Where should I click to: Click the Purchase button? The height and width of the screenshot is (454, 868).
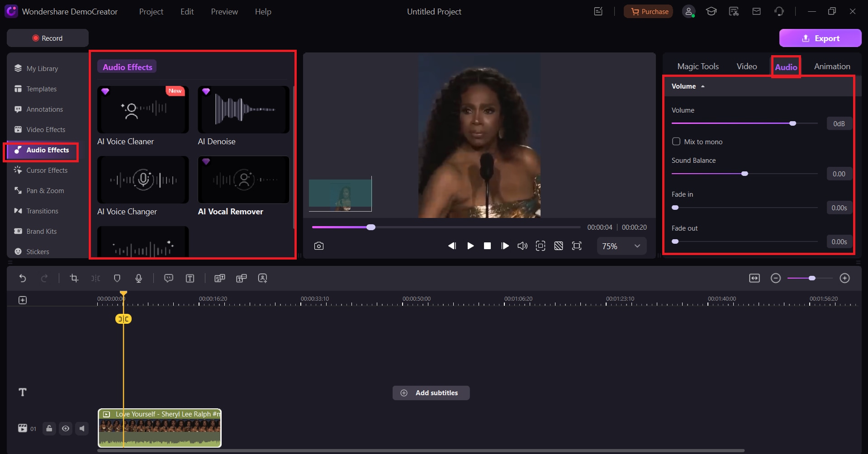coord(648,12)
